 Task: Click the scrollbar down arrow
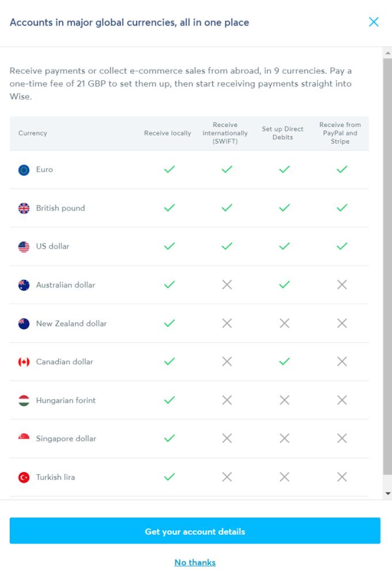coord(387,494)
